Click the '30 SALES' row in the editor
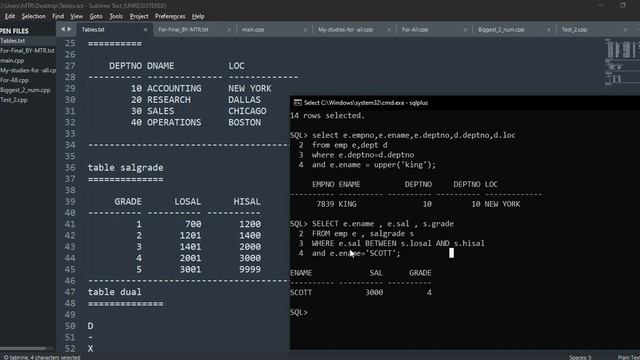Screen dimensions: 640x360 point(198,111)
